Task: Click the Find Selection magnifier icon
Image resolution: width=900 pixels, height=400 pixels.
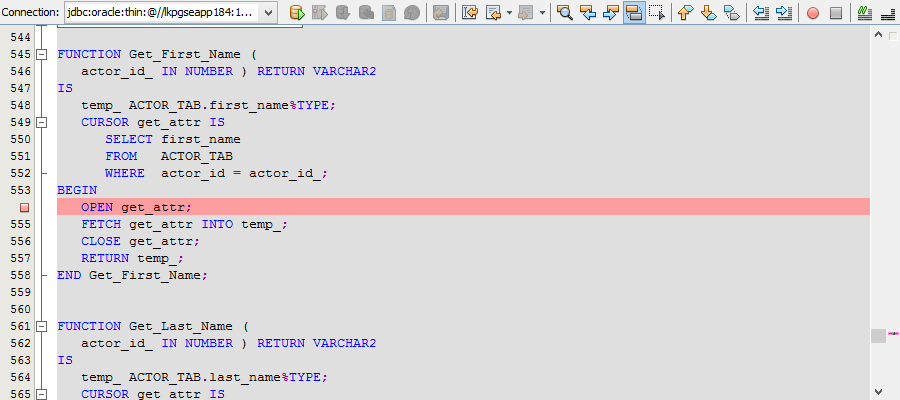Action: [x=565, y=13]
